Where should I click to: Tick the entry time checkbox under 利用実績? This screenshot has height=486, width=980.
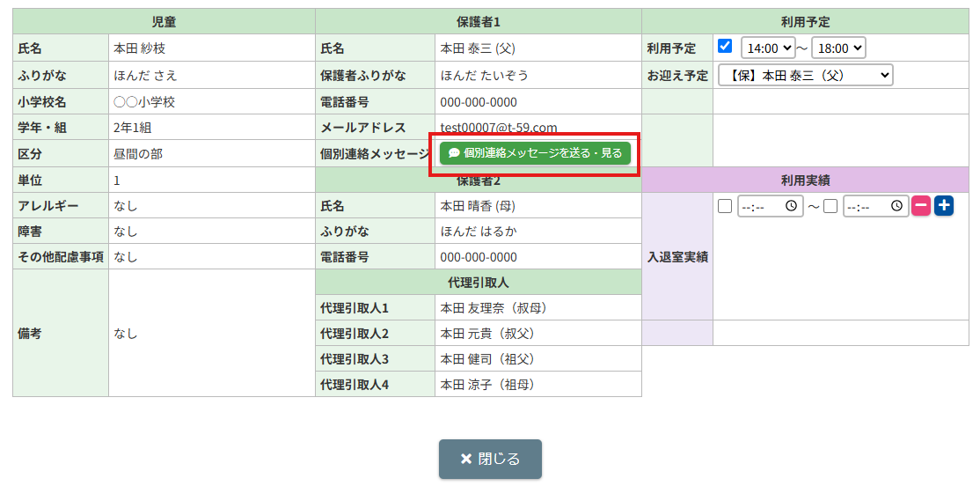point(725,206)
